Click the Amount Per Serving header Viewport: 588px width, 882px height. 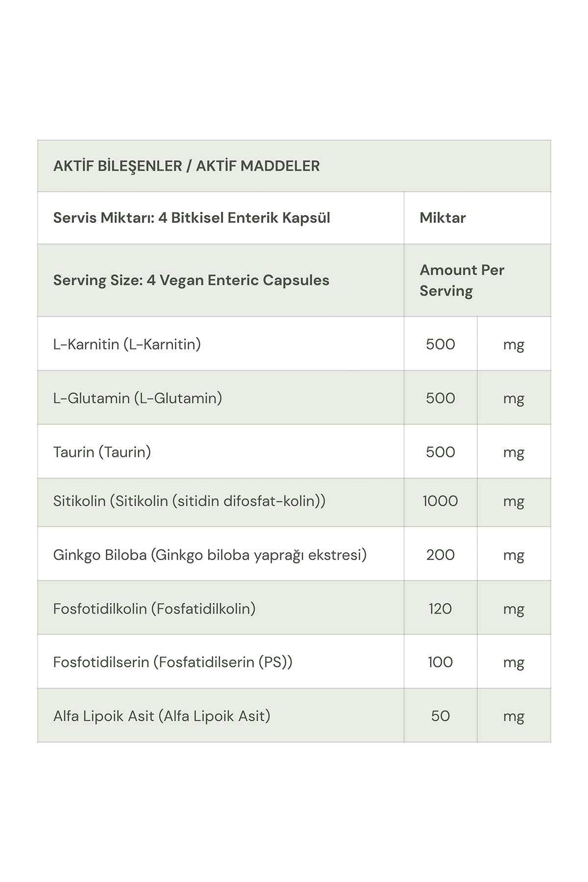[x=462, y=280]
